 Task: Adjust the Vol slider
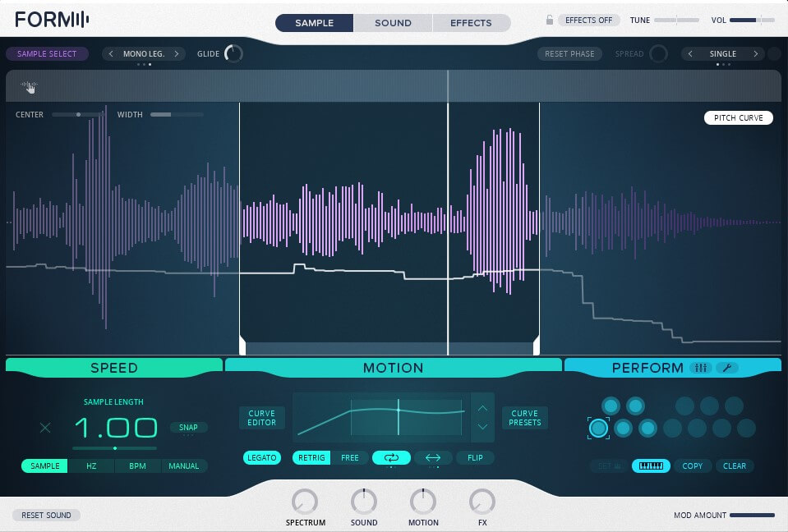click(x=751, y=20)
